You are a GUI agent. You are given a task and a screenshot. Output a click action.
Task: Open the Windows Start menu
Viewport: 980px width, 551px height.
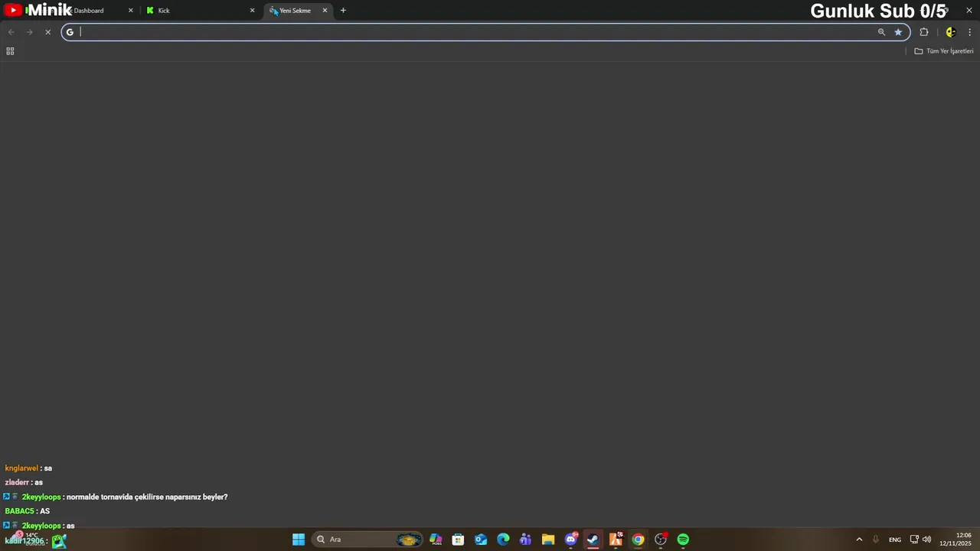click(x=299, y=540)
